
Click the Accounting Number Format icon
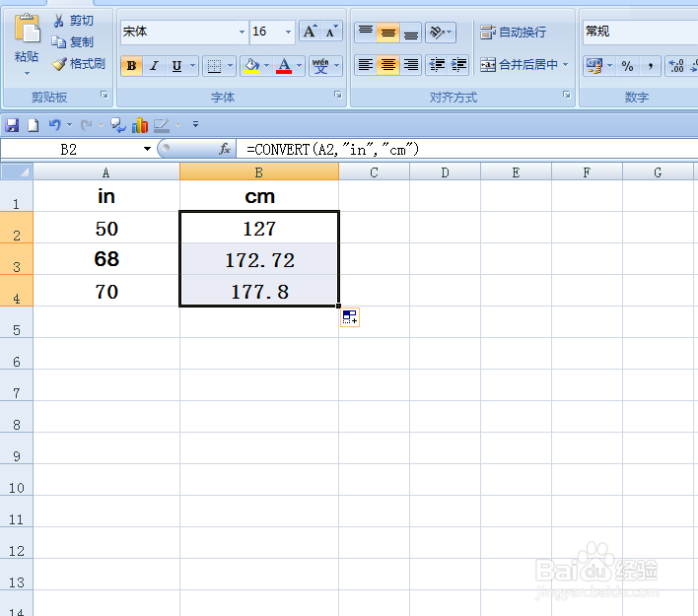pos(594,66)
